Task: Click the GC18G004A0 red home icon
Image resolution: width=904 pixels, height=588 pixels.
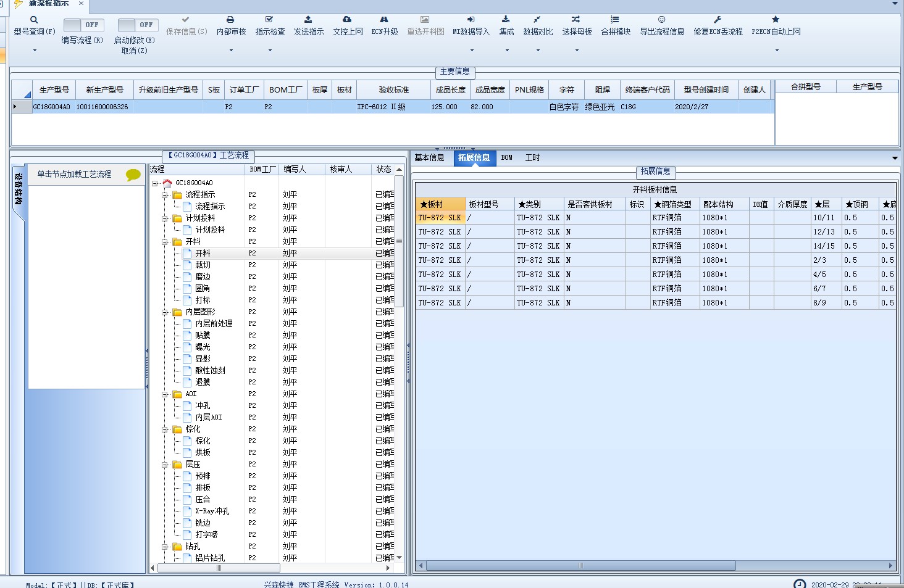Action: 167,183
